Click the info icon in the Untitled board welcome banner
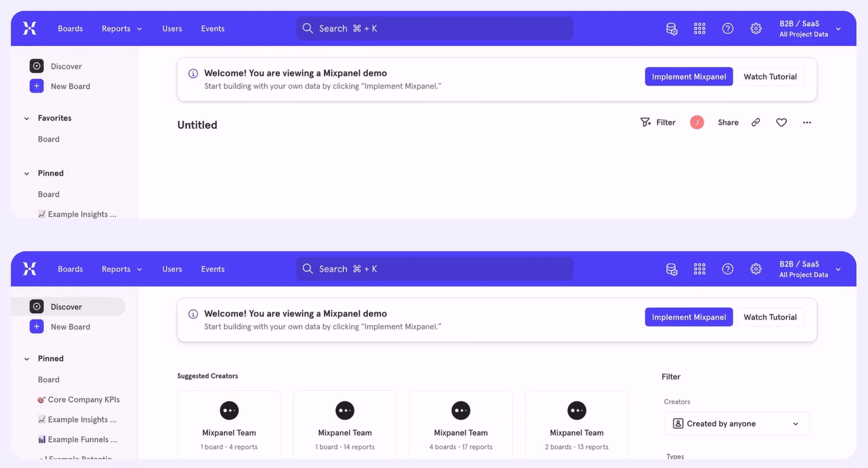 pos(193,73)
